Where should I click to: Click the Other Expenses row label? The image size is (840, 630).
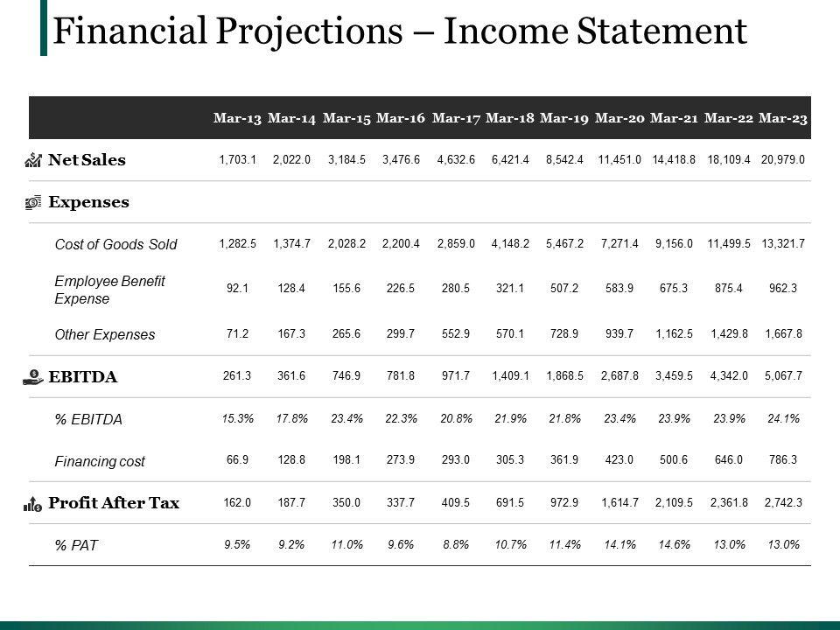(105, 334)
